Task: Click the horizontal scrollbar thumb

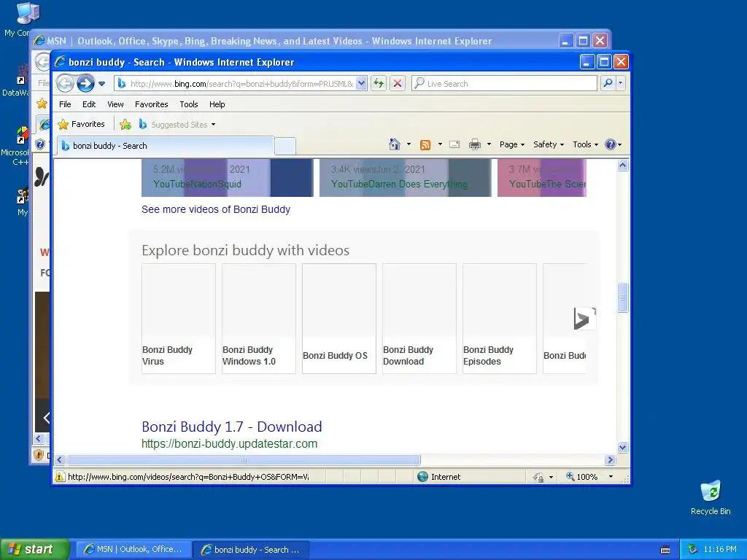Action: pyautogui.click(x=244, y=460)
